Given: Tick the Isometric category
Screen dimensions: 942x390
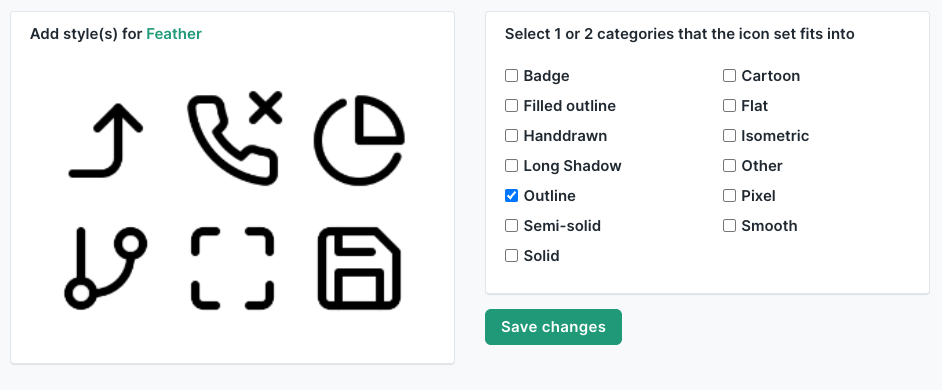Looking at the screenshot, I should [x=729, y=136].
